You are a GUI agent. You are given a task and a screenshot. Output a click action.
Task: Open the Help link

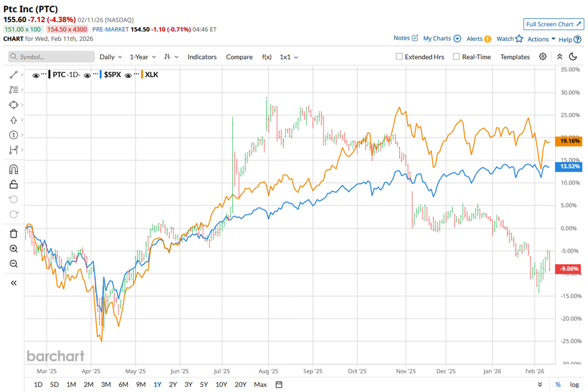click(570, 39)
